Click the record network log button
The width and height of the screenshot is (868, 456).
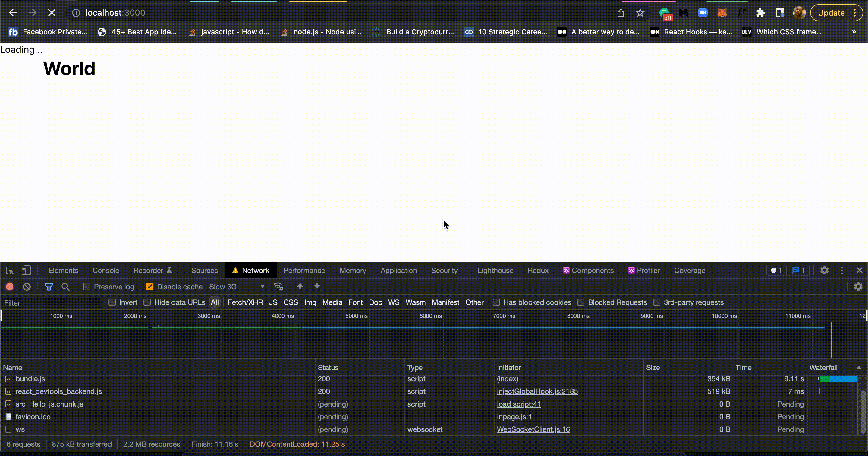pos(10,287)
